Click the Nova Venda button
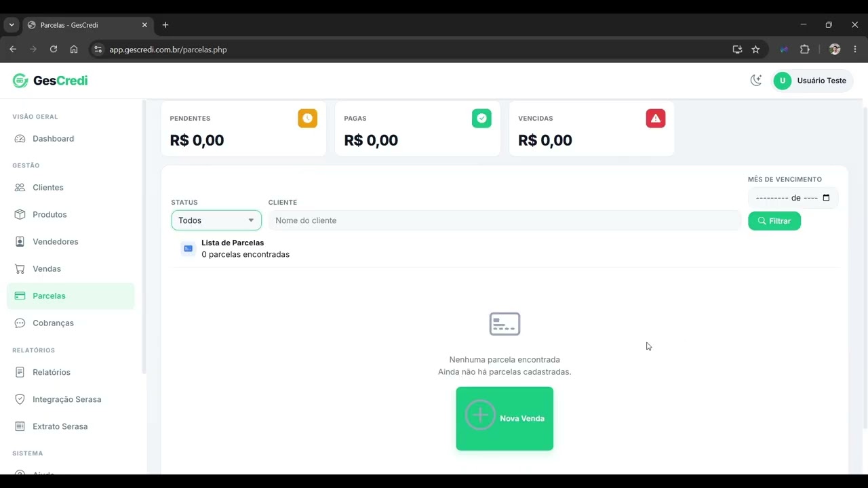This screenshot has height=488, width=868. click(505, 419)
